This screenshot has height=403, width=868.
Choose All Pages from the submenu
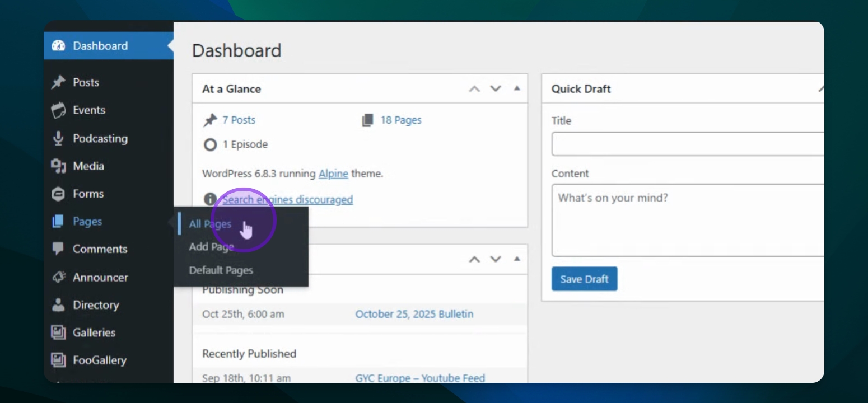[210, 224]
